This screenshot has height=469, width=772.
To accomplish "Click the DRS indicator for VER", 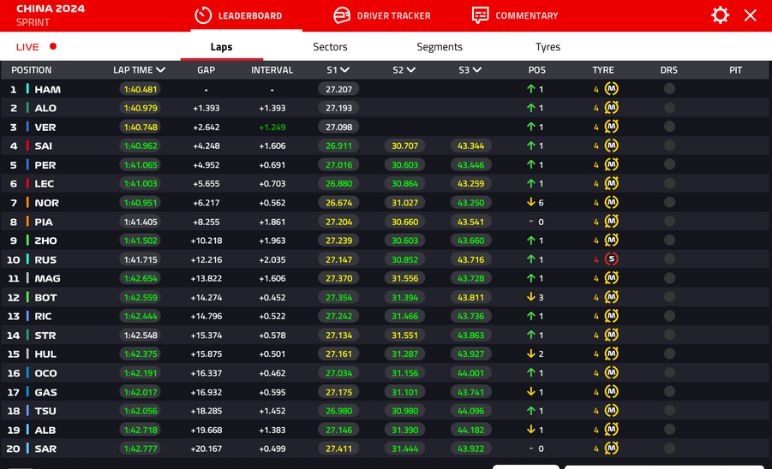I will [x=669, y=127].
